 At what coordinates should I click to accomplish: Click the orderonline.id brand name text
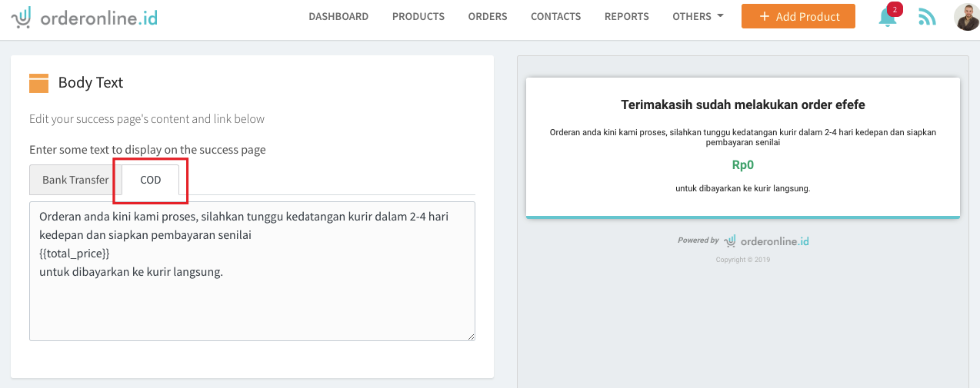[100, 17]
